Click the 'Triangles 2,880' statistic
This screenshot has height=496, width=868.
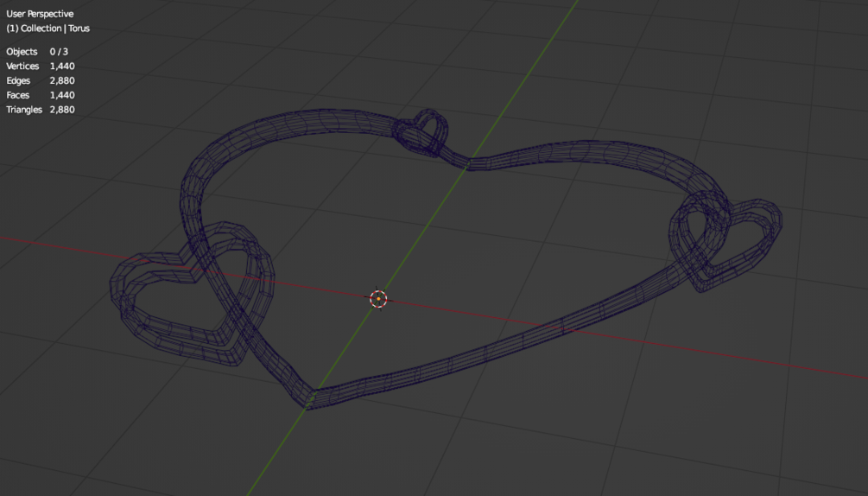41,110
